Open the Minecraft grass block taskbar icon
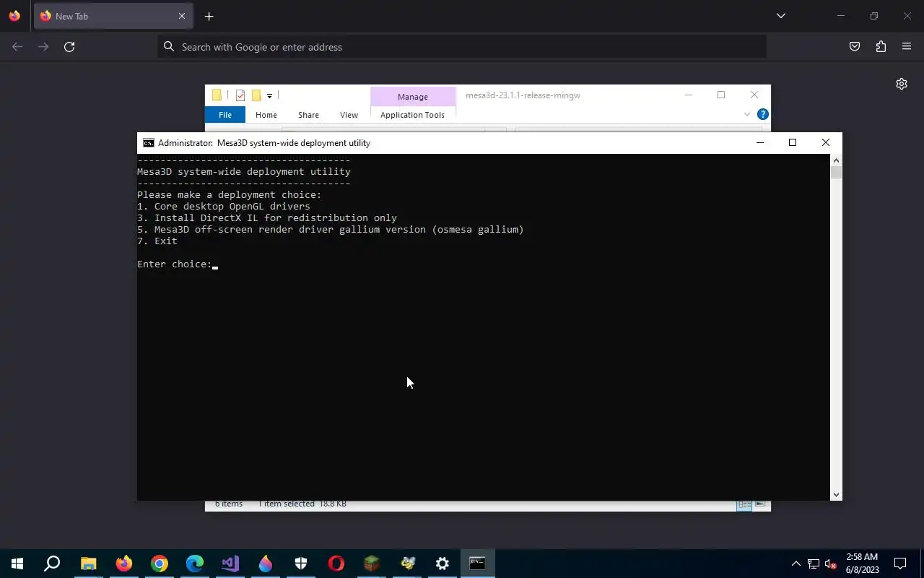Screen dimensions: 924x578 point(371,564)
